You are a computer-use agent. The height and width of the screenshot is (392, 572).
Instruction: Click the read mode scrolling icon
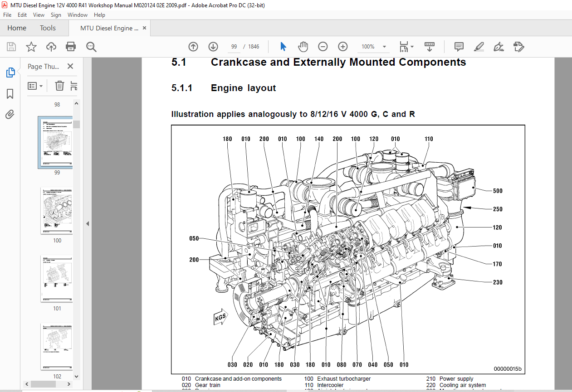pyautogui.click(x=430, y=47)
